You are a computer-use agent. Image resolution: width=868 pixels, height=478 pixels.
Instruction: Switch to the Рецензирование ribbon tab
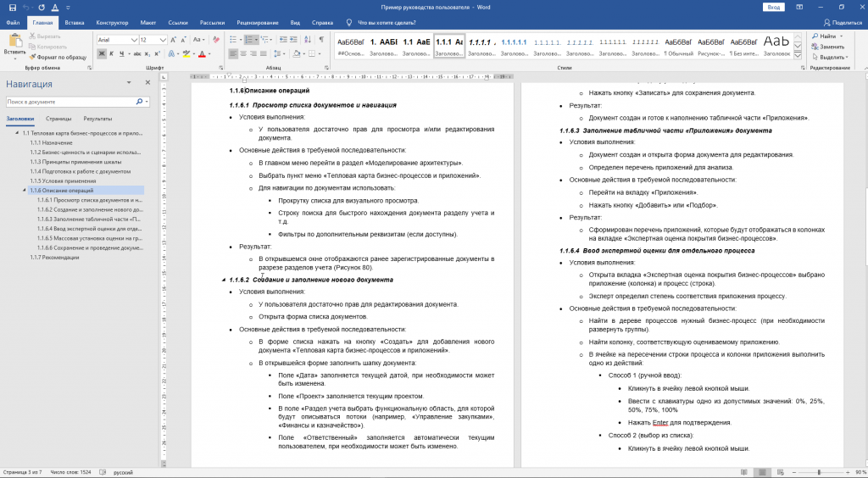(x=258, y=23)
